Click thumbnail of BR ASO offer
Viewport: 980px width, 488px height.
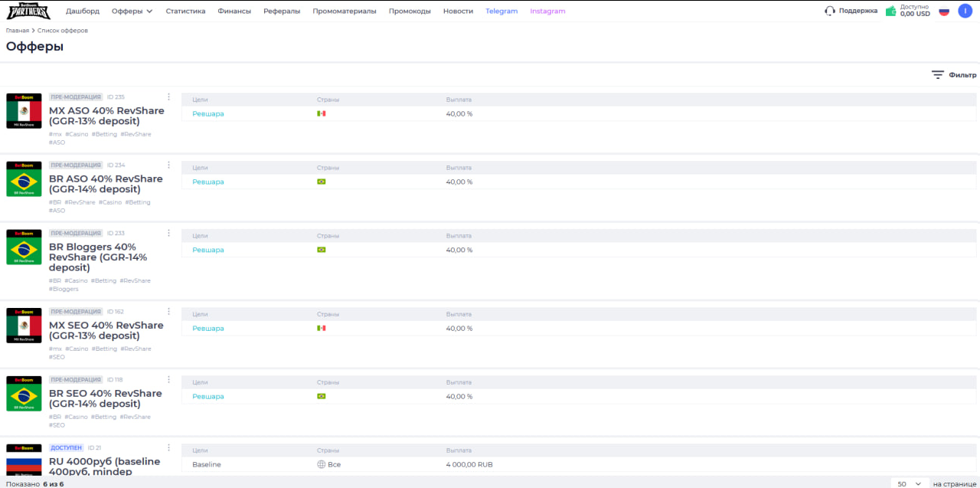(x=24, y=179)
